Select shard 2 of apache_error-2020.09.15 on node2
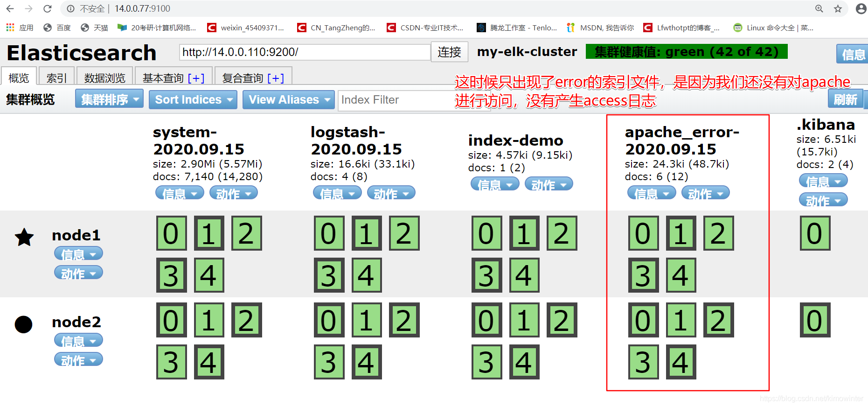The image size is (868, 407). [719, 320]
